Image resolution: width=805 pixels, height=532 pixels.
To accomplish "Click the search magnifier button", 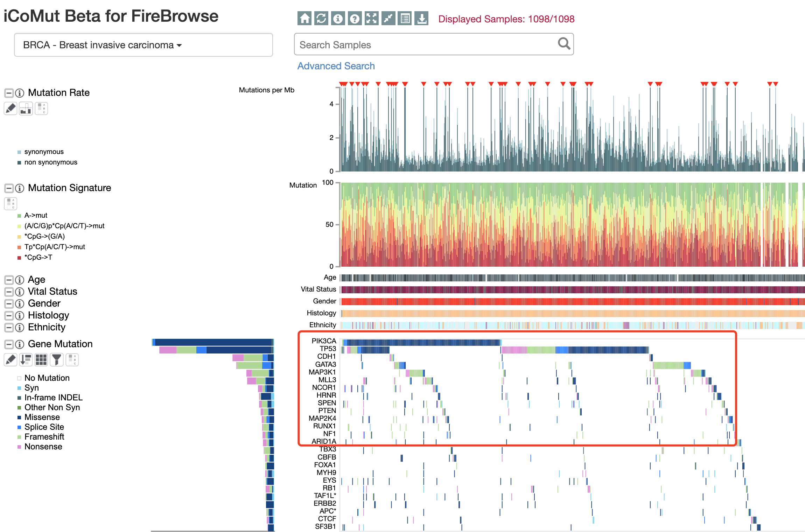I will (x=563, y=44).
